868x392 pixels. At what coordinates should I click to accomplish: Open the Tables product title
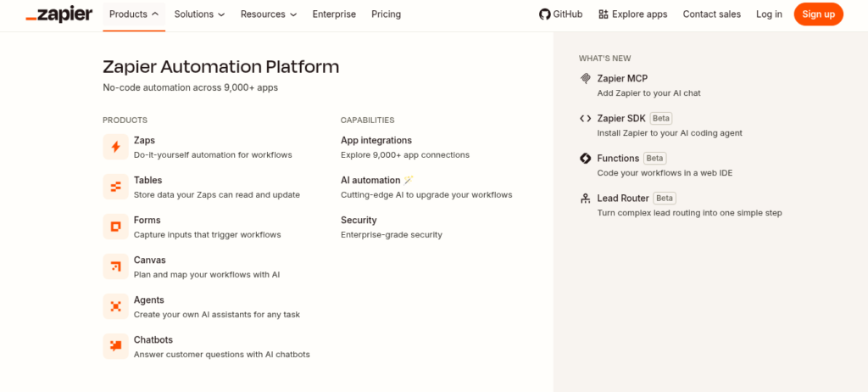pos(147,180)
